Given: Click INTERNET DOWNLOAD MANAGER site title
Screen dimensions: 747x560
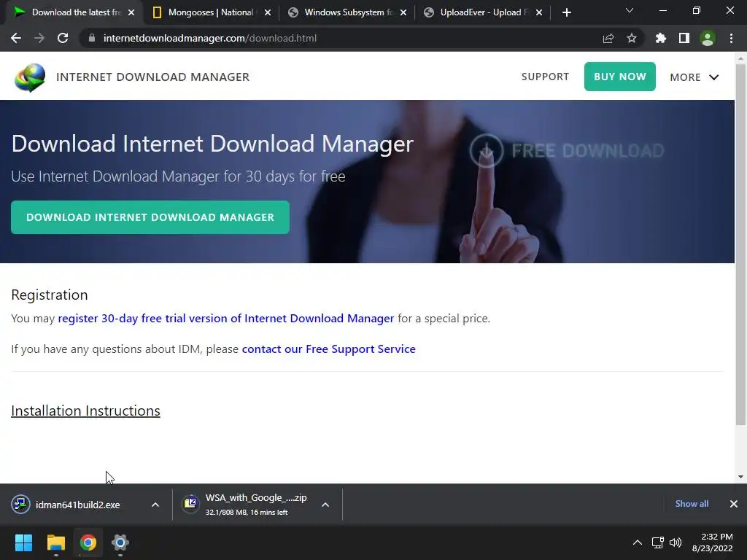Looking at the screenshot, I should (152, 77).
